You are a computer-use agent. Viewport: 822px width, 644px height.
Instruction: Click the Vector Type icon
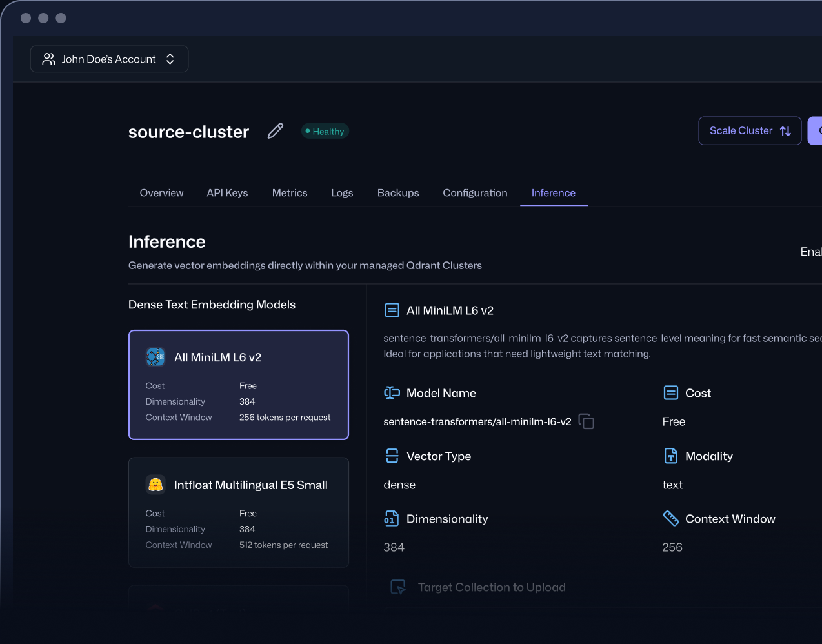[392, 456]
